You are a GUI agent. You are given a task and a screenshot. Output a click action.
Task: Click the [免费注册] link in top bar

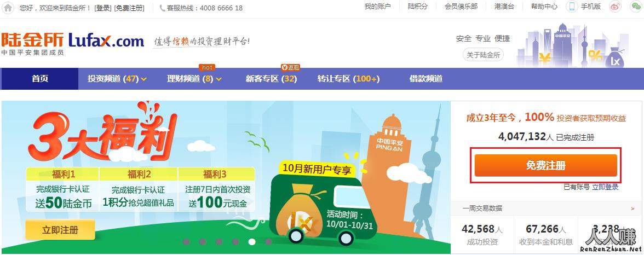pos(129,8)
